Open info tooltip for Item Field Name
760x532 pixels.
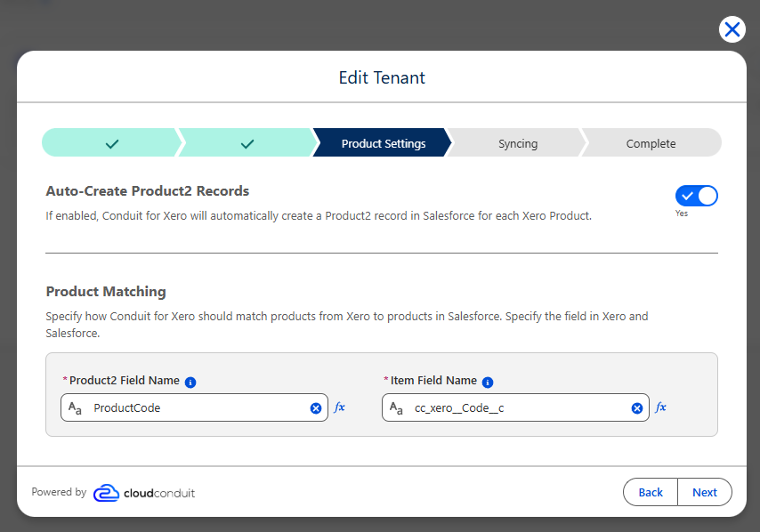tap(488, 383)
